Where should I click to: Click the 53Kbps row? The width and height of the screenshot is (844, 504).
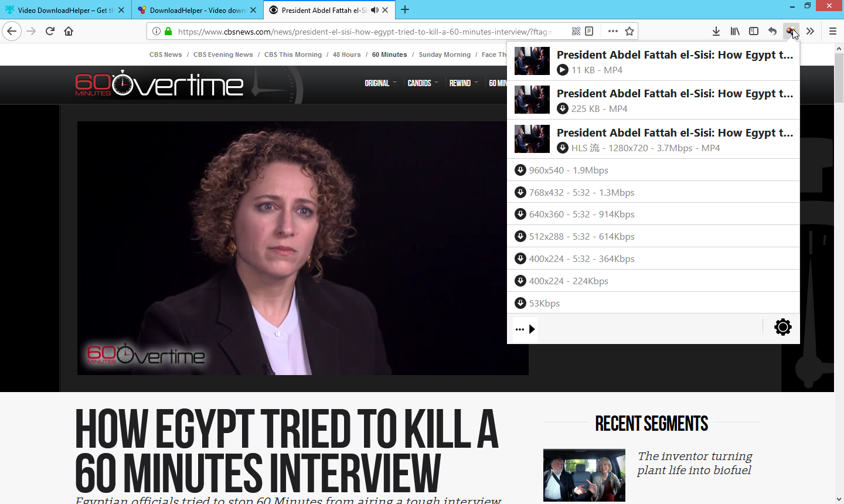pyautogui.click(x=654, y=303)
